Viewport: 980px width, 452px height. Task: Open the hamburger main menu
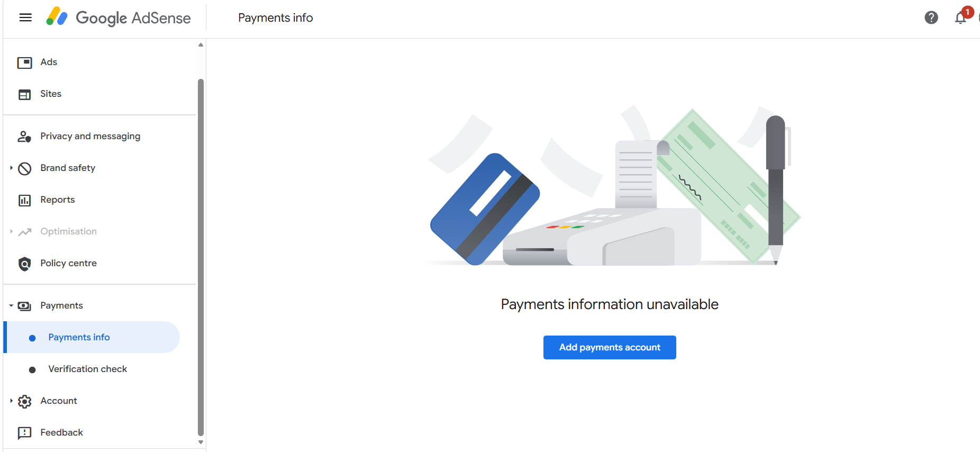[25, 17]
